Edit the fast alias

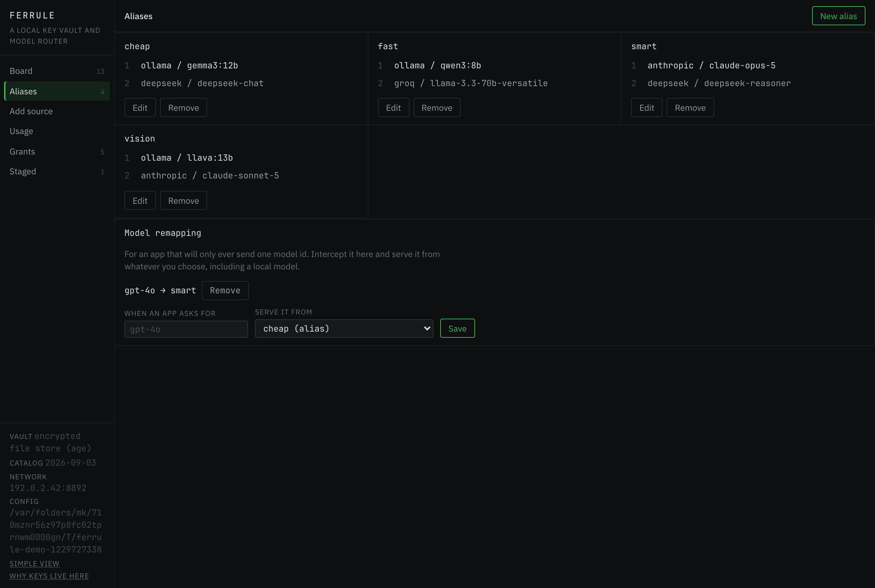393,108
